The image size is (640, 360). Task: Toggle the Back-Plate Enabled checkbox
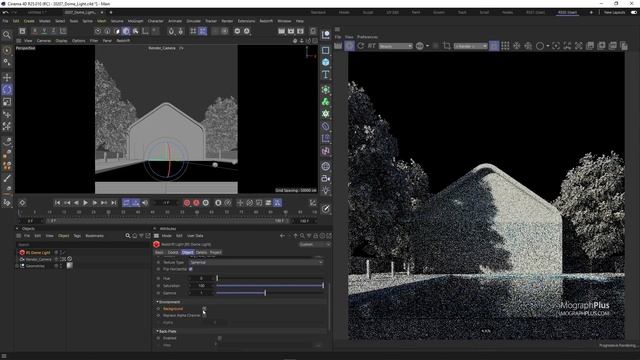[220, 338]
